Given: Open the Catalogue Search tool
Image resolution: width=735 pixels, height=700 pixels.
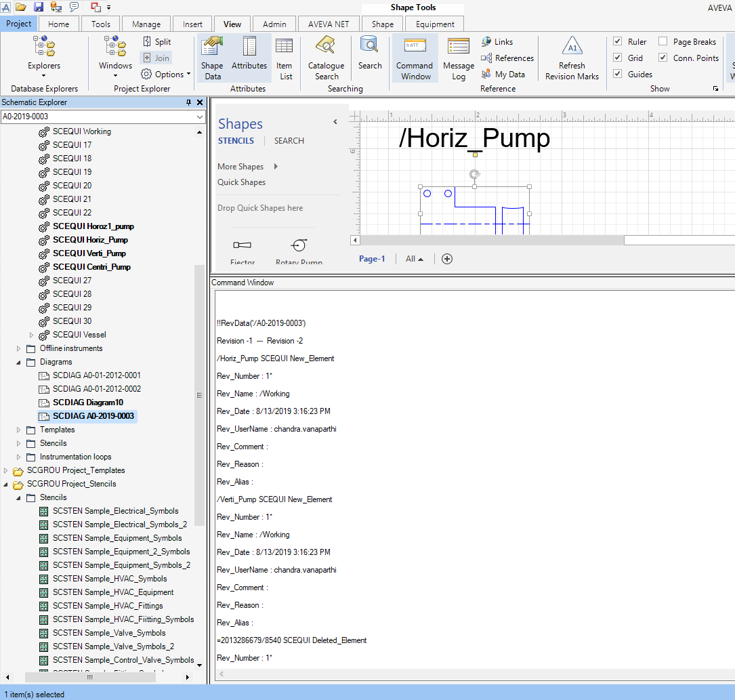Looking at the screenshot, I should 326,58.
